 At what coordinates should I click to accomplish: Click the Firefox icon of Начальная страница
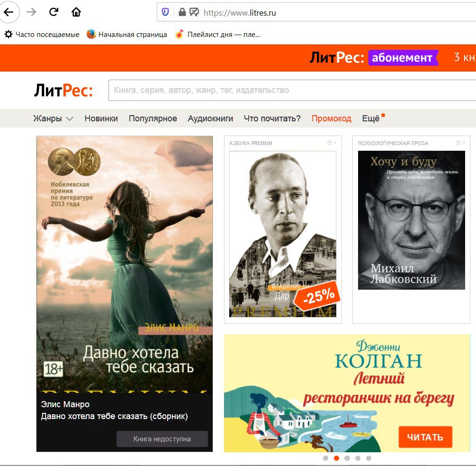91,34
